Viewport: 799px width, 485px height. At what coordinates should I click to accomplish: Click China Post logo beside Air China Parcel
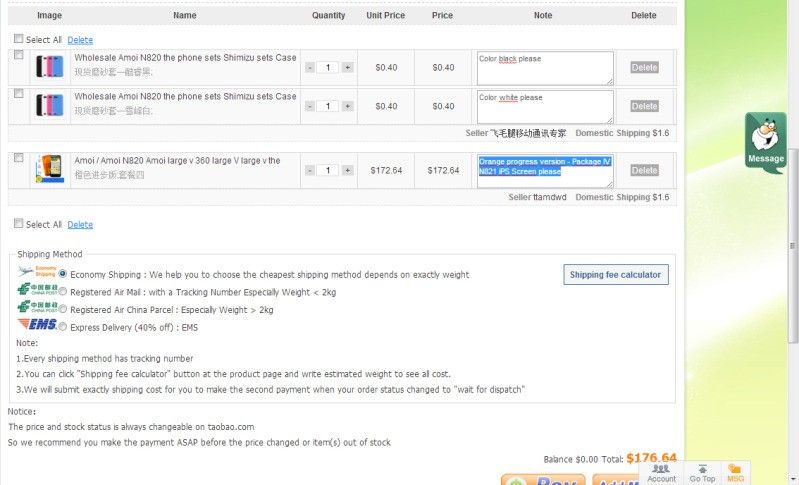(37, 307)
